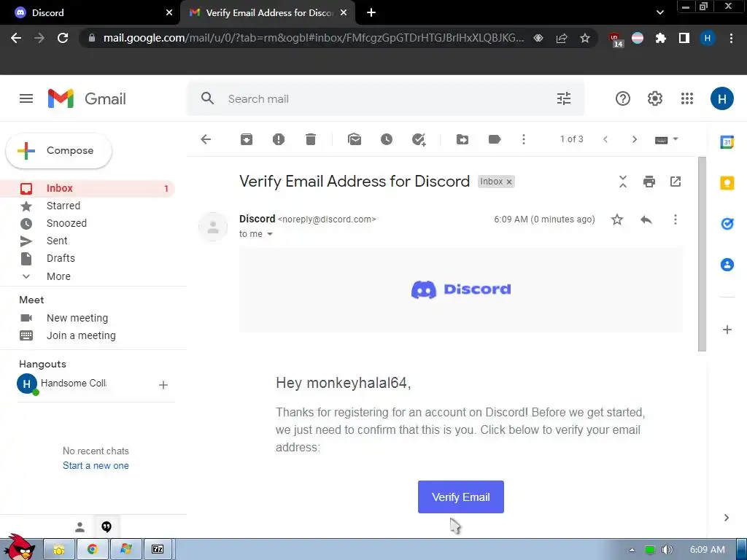This screenshot has height=560, width=747.
Task: Hide side panel chevron at bottom right
Action: (726, 518)
